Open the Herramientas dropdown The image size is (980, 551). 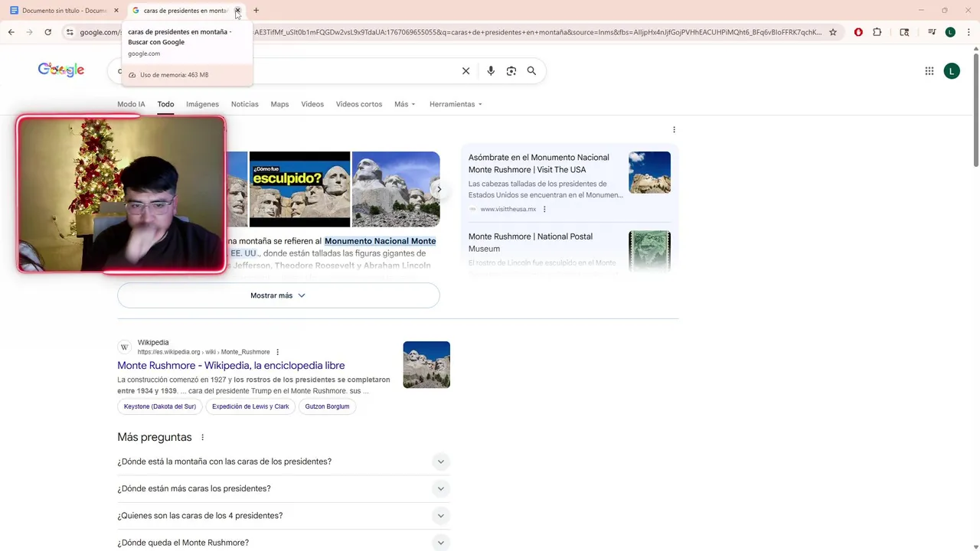[456, 104]
